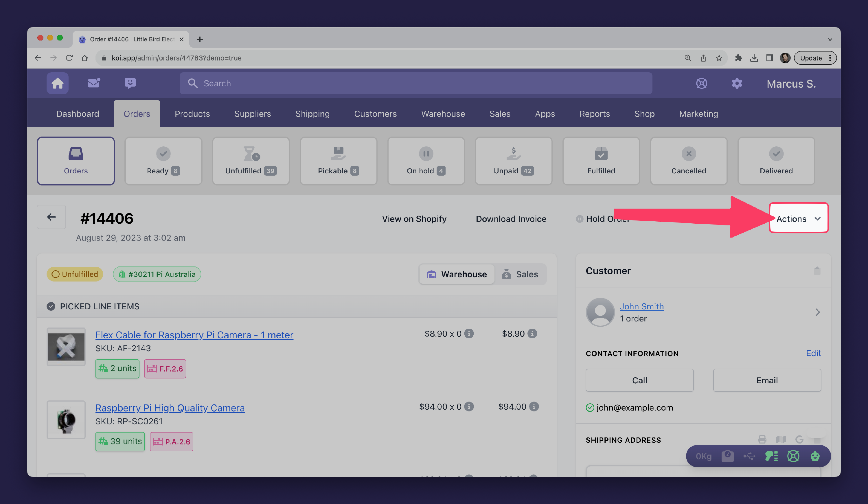Switch to Sales view toggle
The height and width of the screenshot is (504, 868).
coord(520,274)
